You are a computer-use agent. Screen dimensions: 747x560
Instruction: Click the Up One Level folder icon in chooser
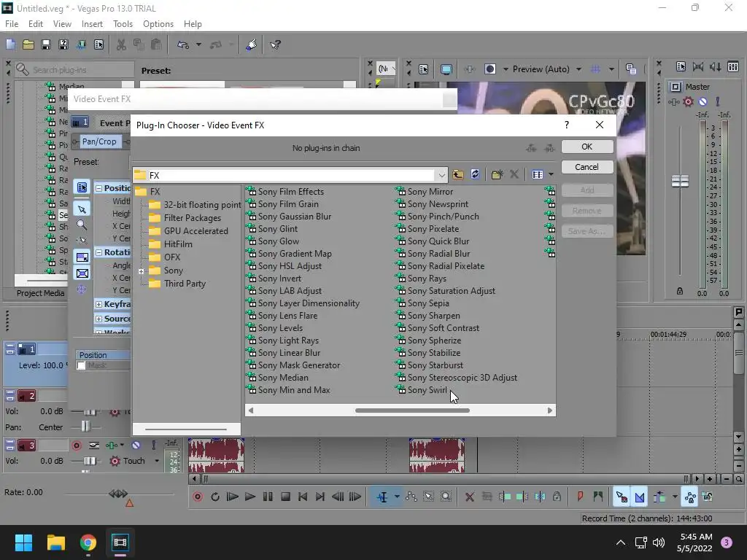coord(458,174)
